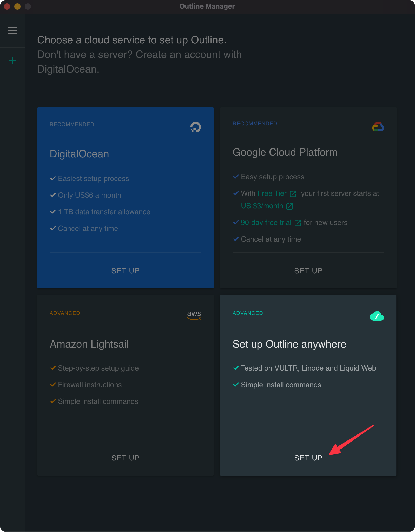This screenshot has height=532, width=415.
Task: Click the Outline cloud logo icon
Action: [377, 316]
